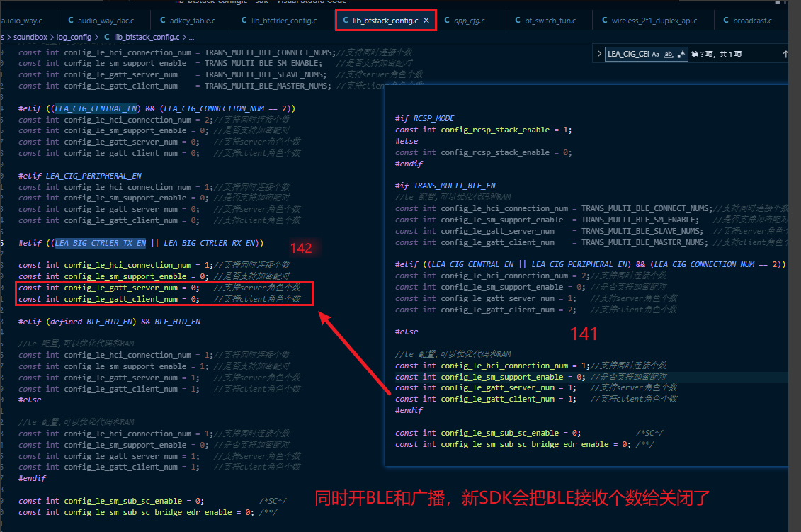Expand the replace row in find widget
The height and width of the screenshot is (532, 801).
pos(598,54)
